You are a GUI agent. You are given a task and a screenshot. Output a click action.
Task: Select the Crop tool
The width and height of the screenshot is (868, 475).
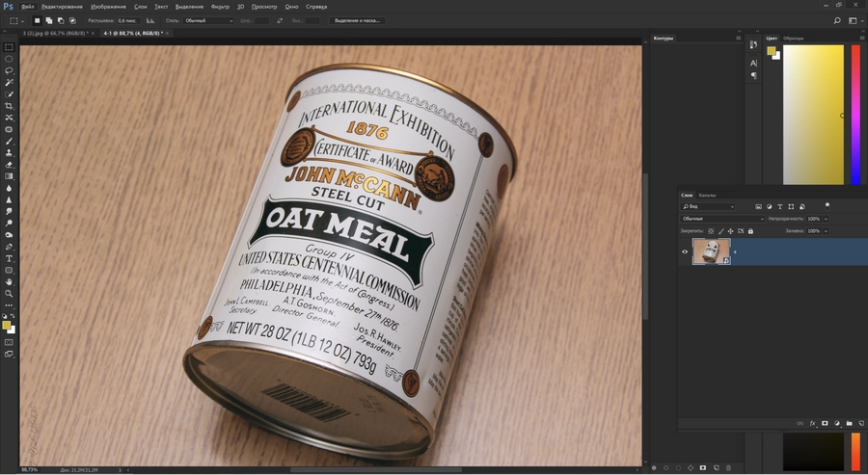coord(9,106)
